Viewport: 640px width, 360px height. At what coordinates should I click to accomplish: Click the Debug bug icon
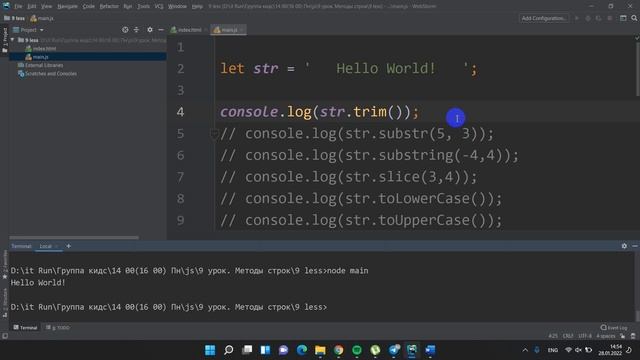(x=588, y=18)
